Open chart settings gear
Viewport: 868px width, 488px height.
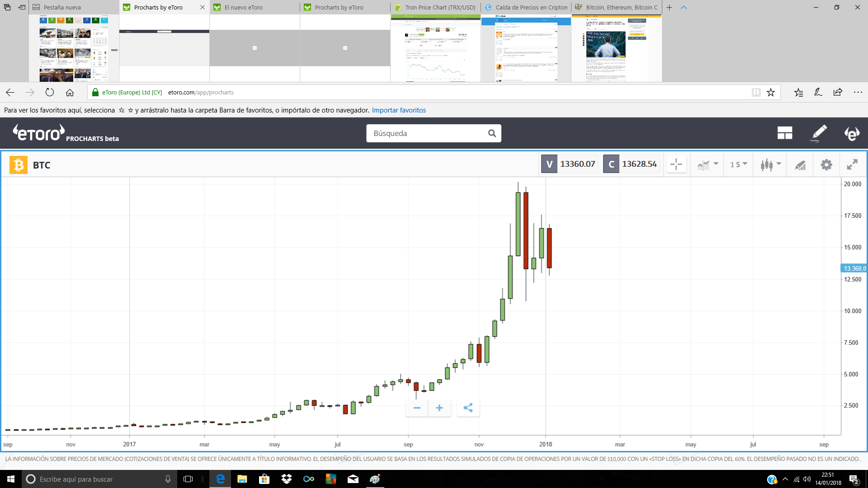click(x=826, y=165)
